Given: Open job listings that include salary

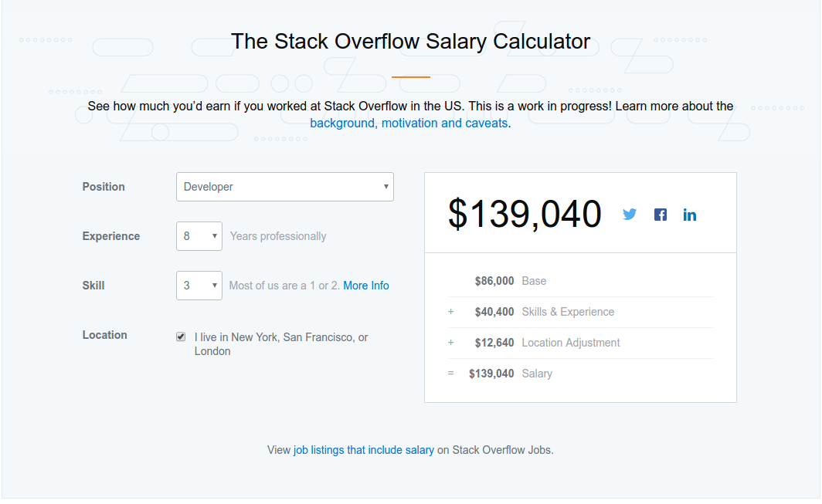Looking at the screenshot, I should pyautogui.click(x=364, y=450).
